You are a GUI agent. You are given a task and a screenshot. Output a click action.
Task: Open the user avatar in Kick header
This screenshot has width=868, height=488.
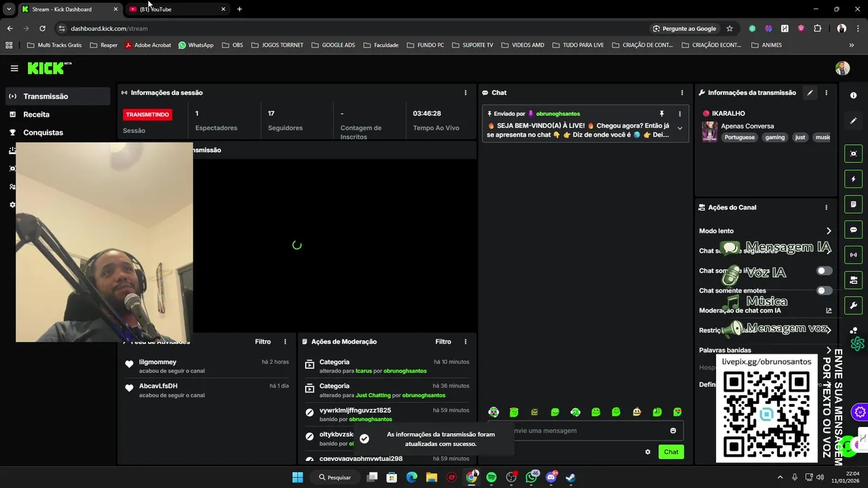[x=842, y=68]
